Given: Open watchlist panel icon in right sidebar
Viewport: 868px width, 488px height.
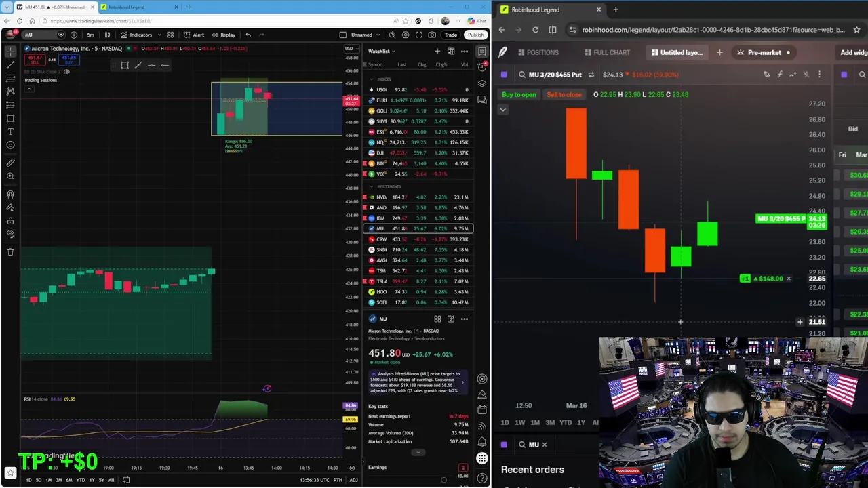Looking at the screenshot, I should click(481, 52).
